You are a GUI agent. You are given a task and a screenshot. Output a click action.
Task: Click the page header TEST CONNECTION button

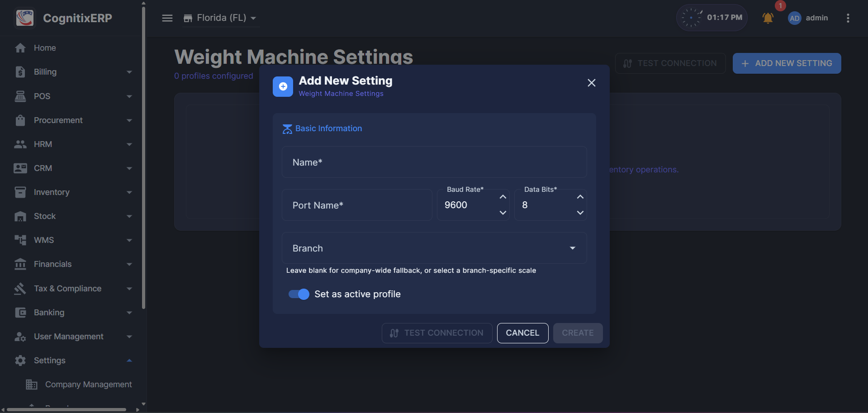click(670, 63)
